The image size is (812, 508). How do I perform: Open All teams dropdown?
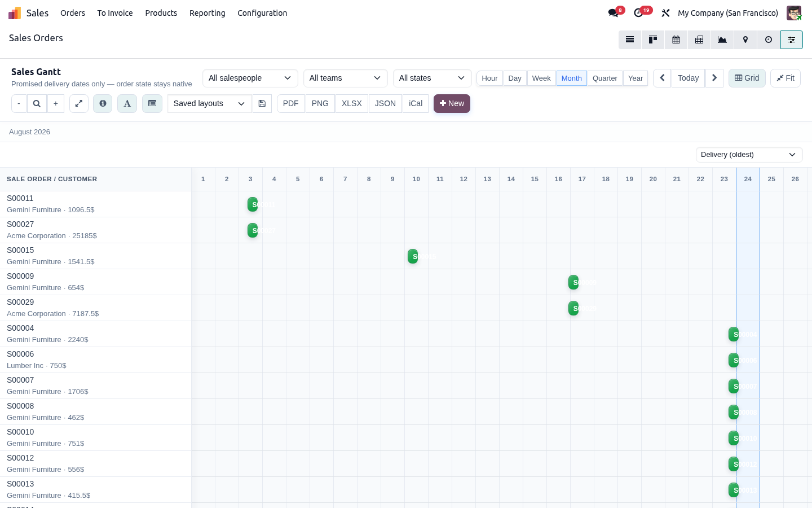pyautogui.click(x=345, y=78)
